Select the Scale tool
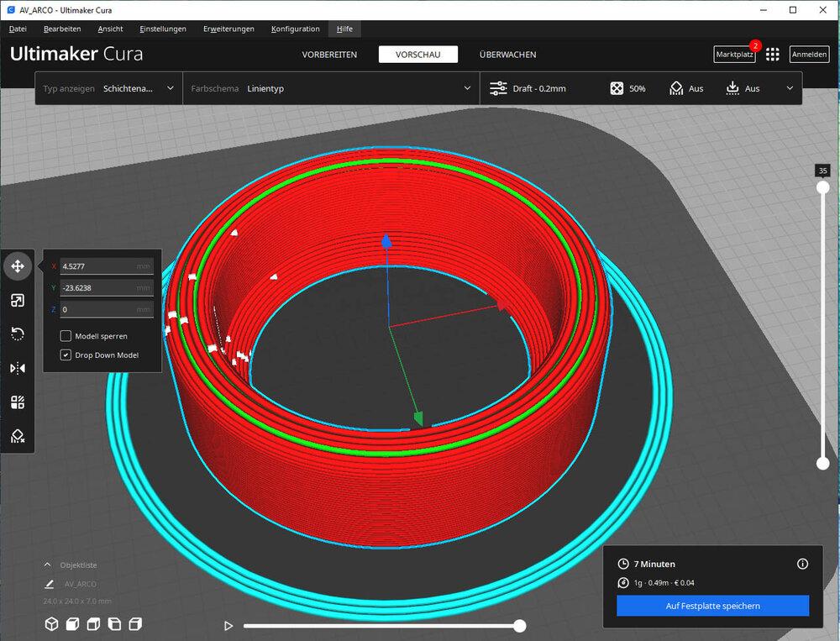The width and height of the screenshot is (840, 641). point(18,301)
